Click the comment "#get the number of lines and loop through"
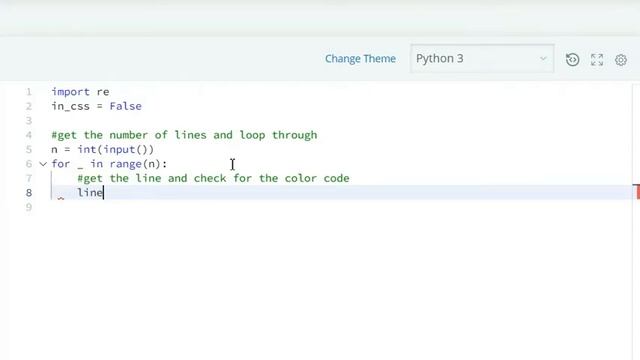This screenshot has width=640, height=360. click(x=184, y=135)
